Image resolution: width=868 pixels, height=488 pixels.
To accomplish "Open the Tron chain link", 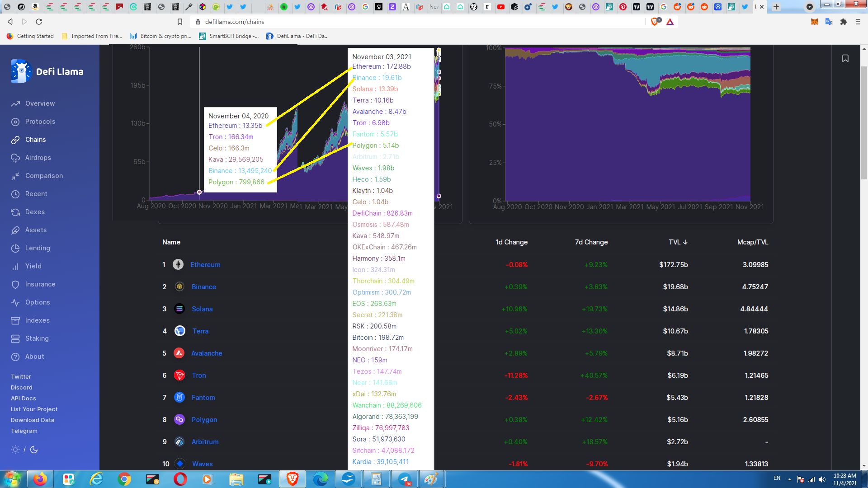I will (199, 375).
